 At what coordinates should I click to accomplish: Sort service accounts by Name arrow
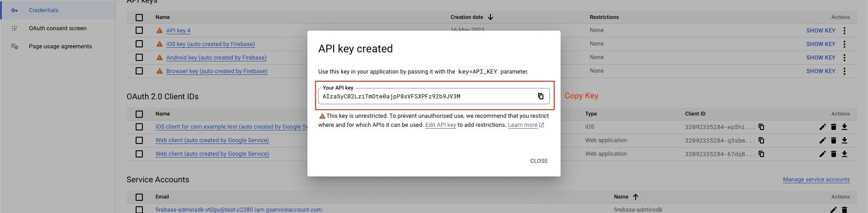[636, 197]
